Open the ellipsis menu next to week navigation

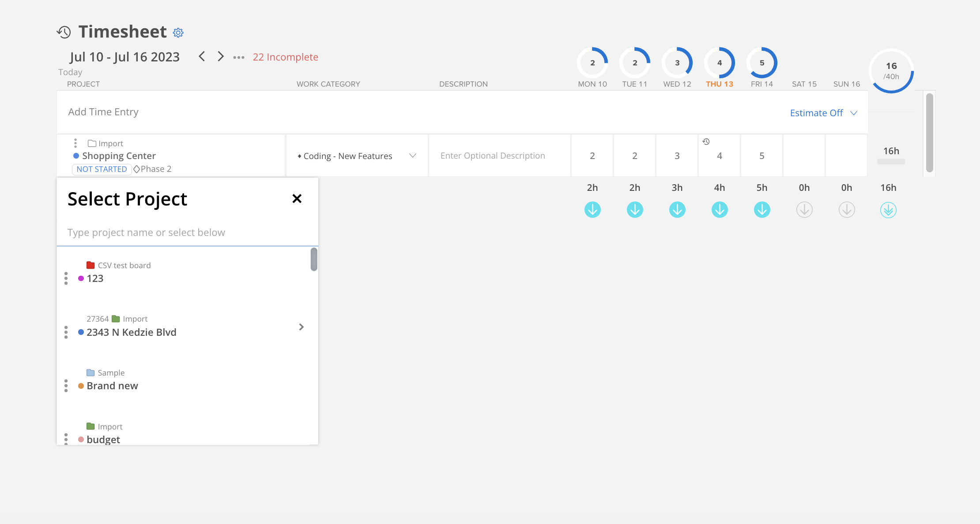(x=239, y=57)
